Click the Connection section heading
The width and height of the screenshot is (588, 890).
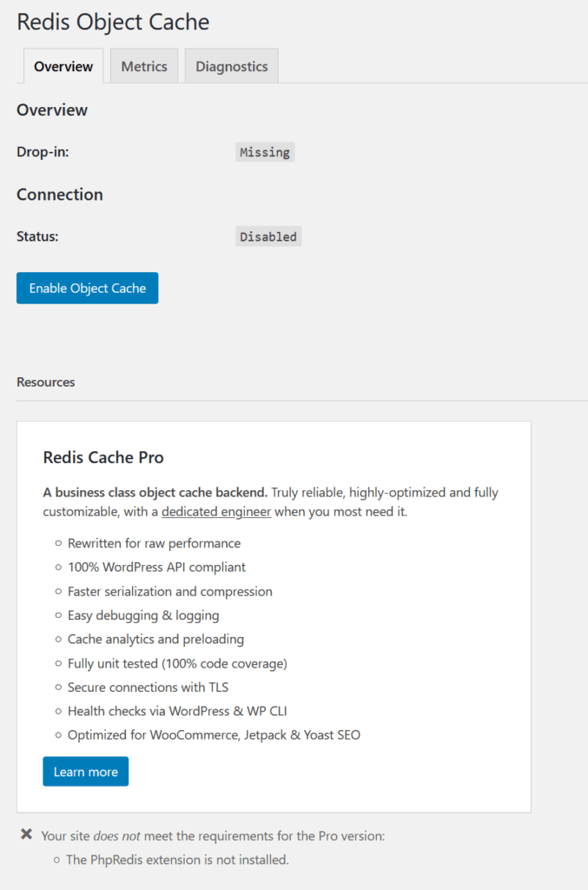point(60,195)
